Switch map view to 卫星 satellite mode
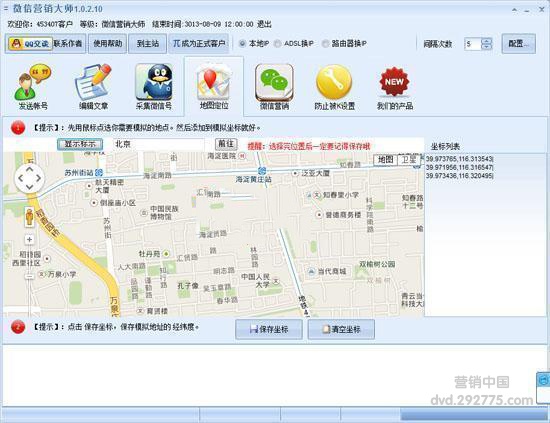The height and width of the screenshot is (423, 550). coord(409,160)
